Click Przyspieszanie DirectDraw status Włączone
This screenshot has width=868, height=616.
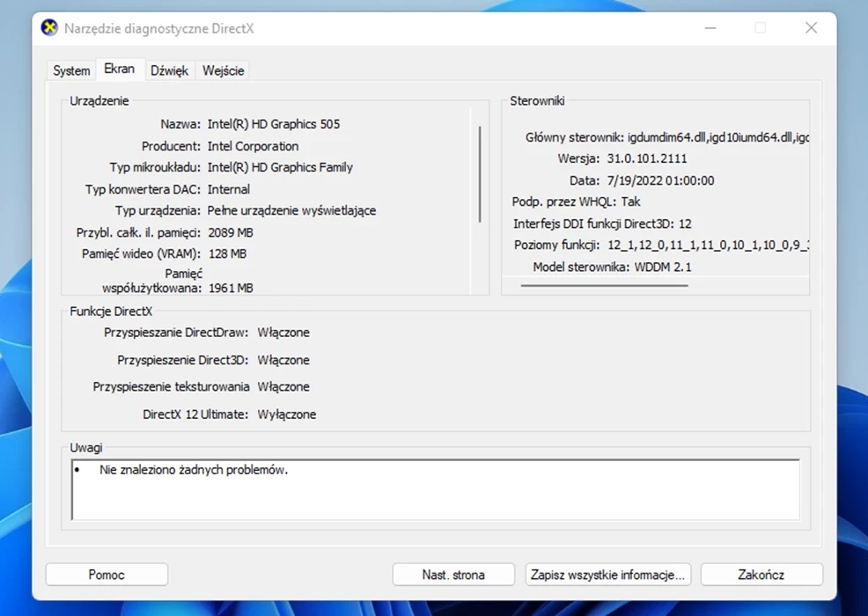(x=283, y=333)
